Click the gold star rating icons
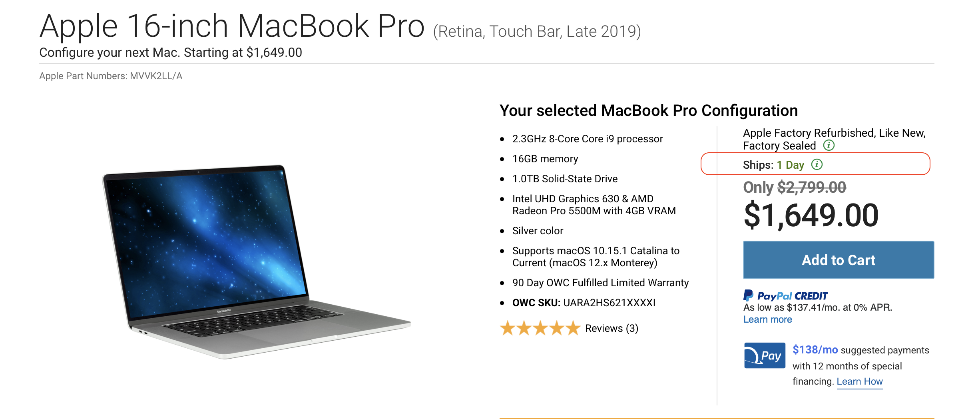 (540, 328)
